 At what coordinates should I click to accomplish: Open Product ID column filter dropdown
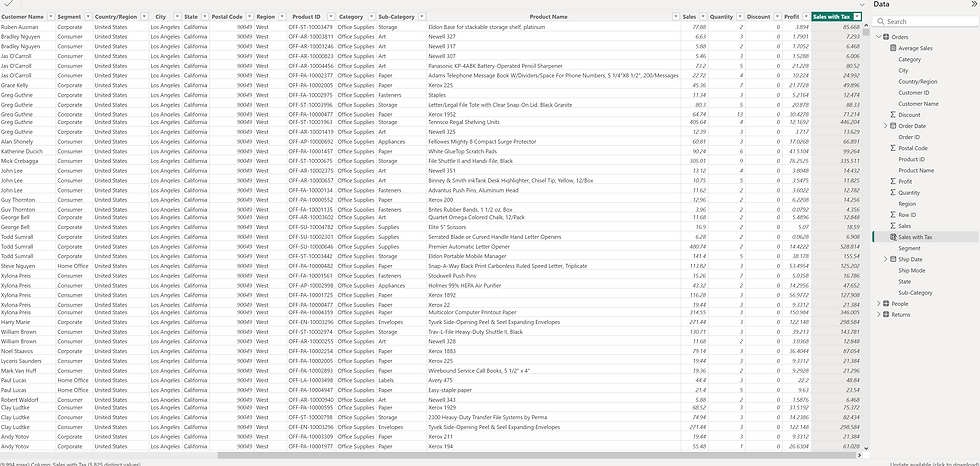[x=331, y=17]
